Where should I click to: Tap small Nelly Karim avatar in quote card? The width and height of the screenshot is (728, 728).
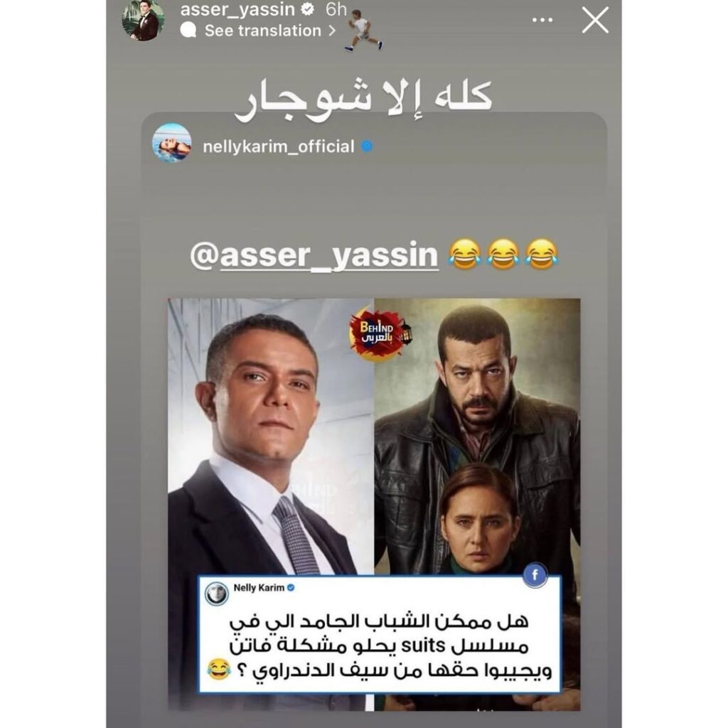click(x=217, y=594)
